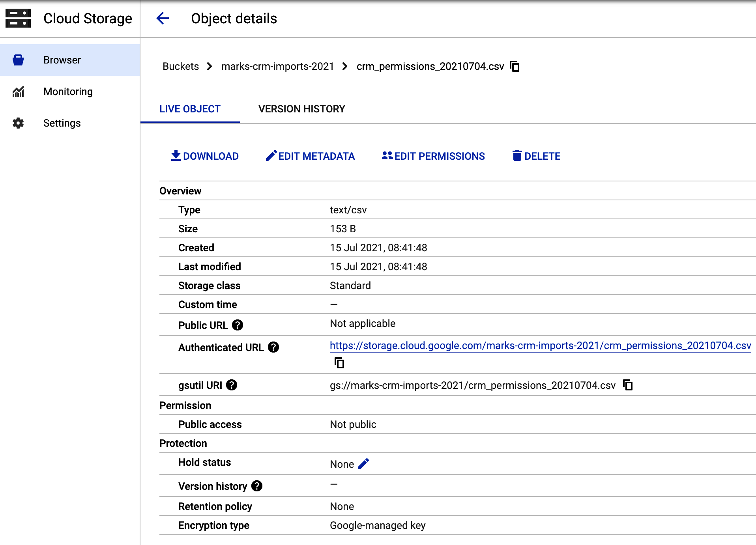Open Edit Permissions

click(433, 156)
